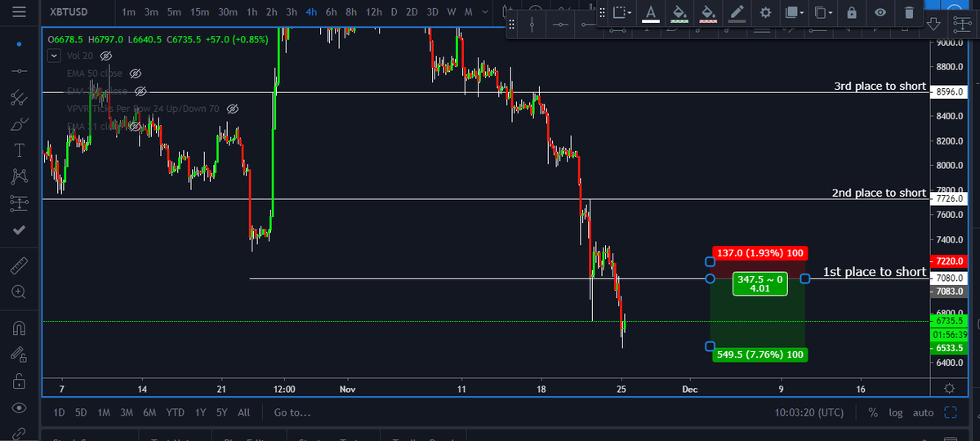Toggle lock all drawing tools

pyautogui.click(x=20, y=381)
